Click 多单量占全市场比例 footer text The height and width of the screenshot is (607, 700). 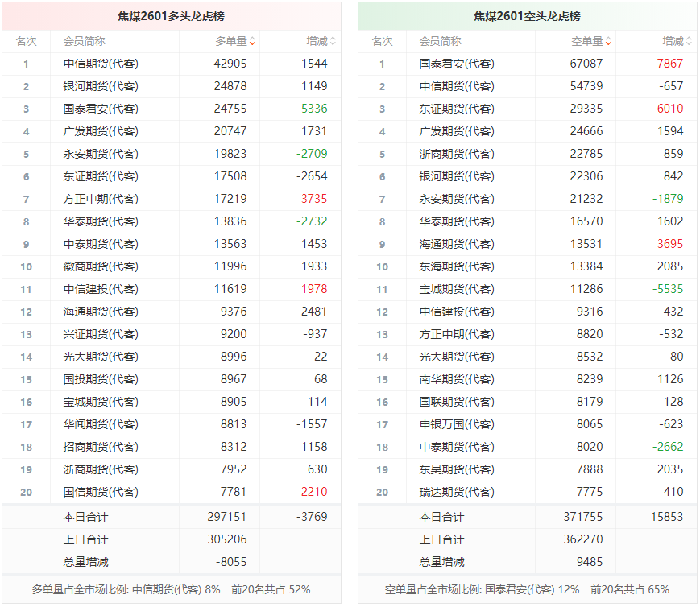tap(171, 589)
